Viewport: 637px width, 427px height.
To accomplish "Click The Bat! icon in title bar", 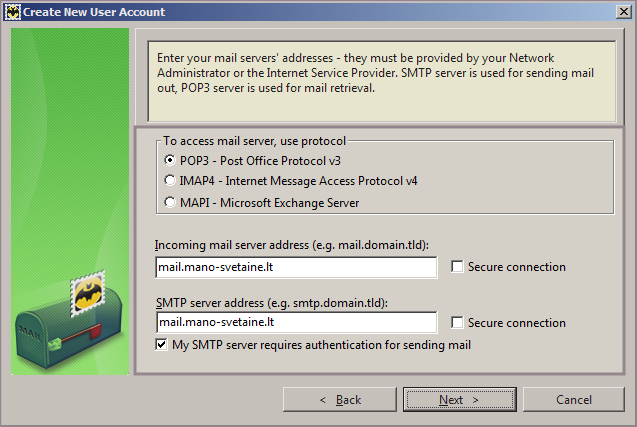I will (x=12, y=12).
